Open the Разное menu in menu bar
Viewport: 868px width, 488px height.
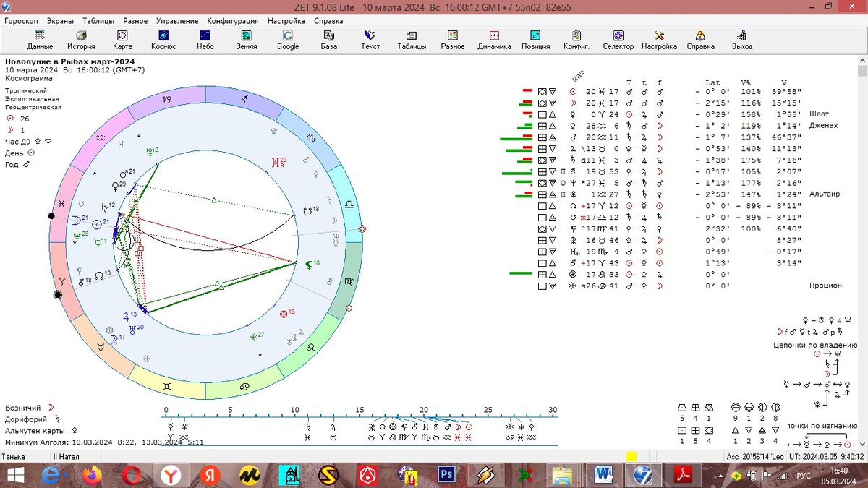point(135,21)
